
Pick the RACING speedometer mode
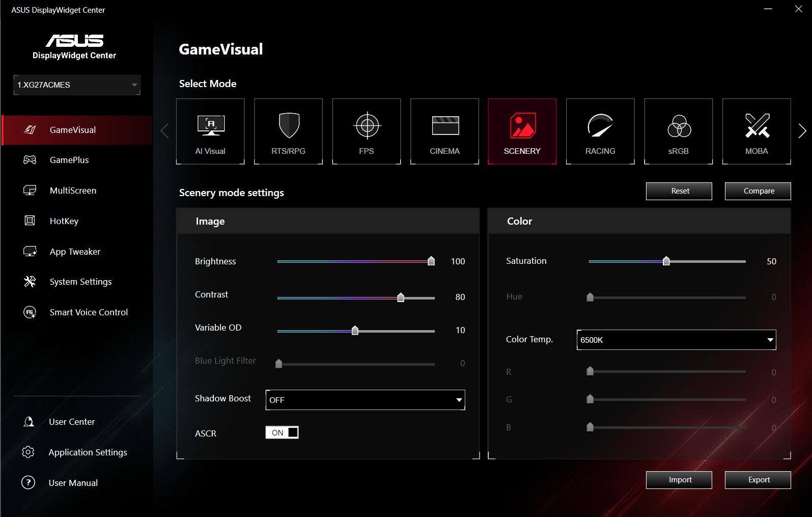coord(600,131)
